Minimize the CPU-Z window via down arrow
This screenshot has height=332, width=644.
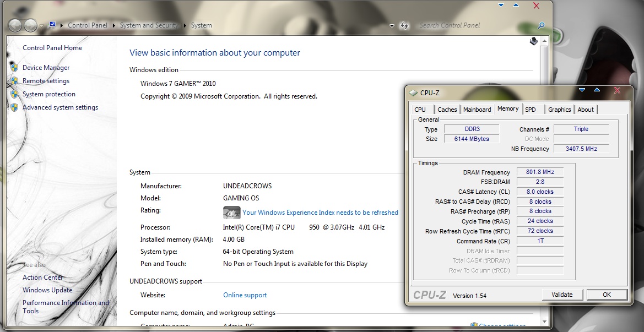(x=582, y=90)
